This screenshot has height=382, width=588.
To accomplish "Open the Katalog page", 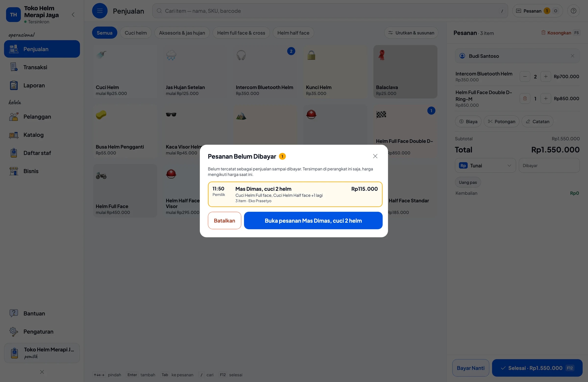I will (42, 135).
